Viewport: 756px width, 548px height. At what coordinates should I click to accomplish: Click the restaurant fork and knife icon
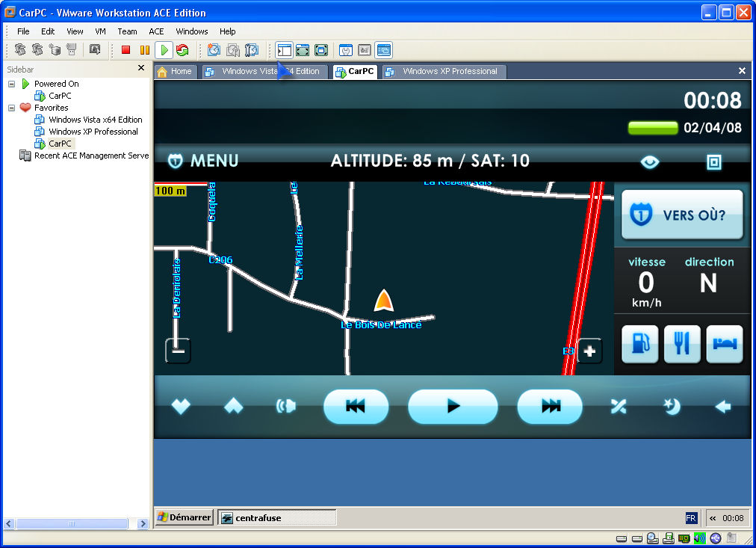coord(682,344)
